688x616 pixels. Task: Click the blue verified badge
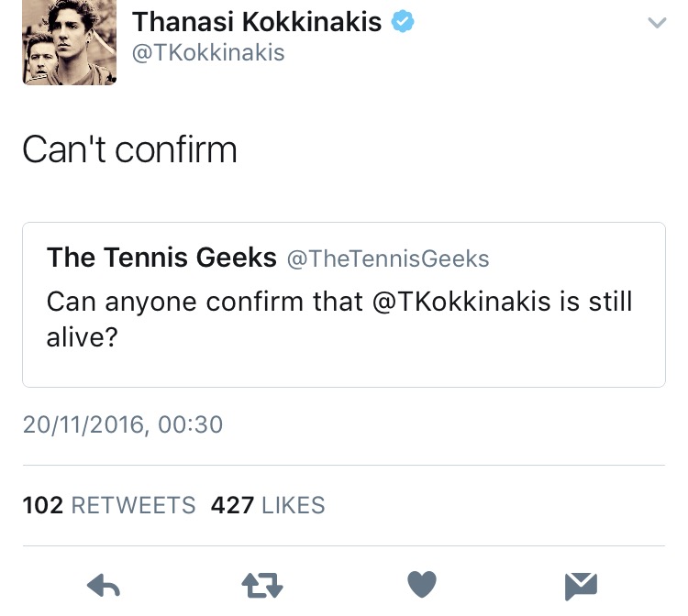tap(403, 22)
